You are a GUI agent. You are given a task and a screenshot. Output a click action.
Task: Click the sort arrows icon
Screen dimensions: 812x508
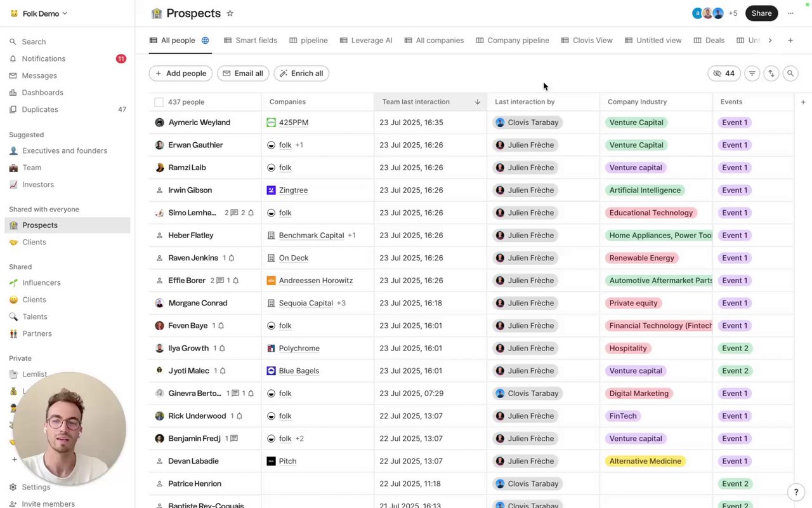point(771,74)
